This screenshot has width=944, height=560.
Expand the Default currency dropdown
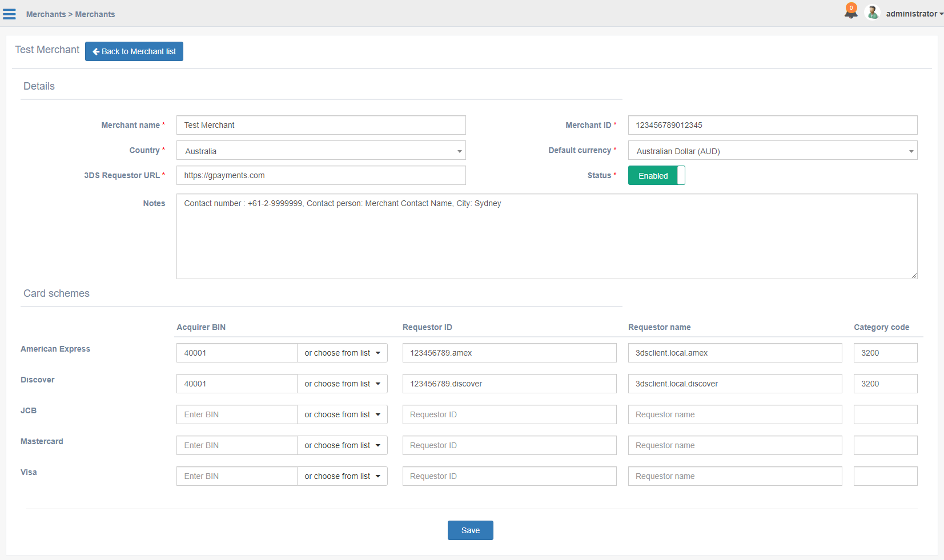(x=772, y=151)
